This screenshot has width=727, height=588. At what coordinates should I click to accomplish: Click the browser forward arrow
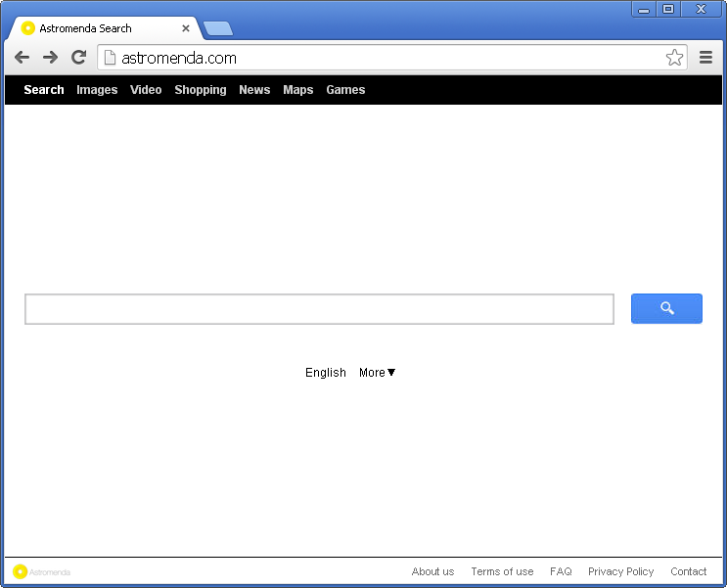(50, 58)
